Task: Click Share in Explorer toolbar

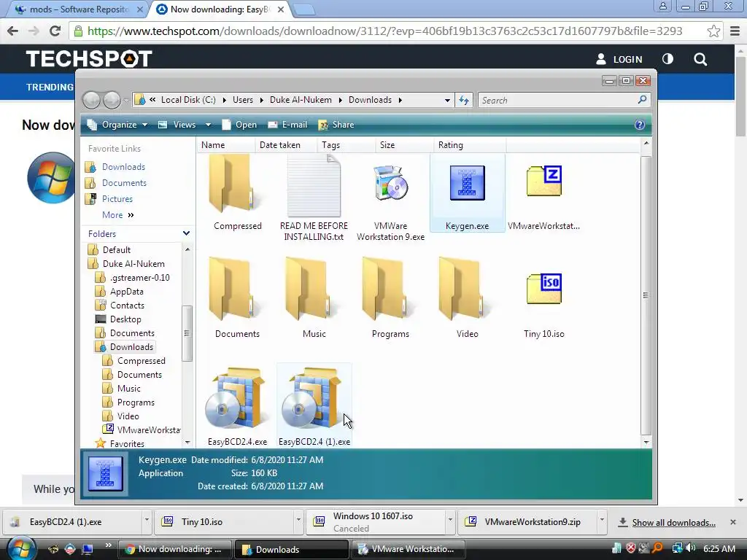Action: click(336, 125)
